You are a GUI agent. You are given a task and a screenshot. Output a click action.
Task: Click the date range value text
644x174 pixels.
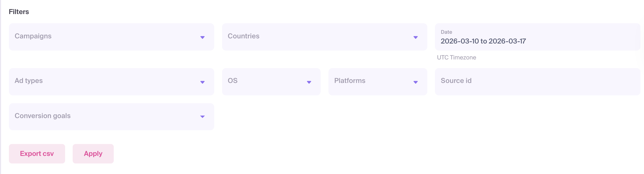coord(483,41)
